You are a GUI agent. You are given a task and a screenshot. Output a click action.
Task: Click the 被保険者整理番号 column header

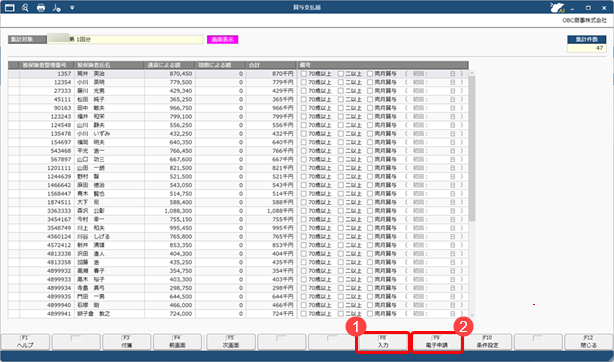tap(47, 65)
